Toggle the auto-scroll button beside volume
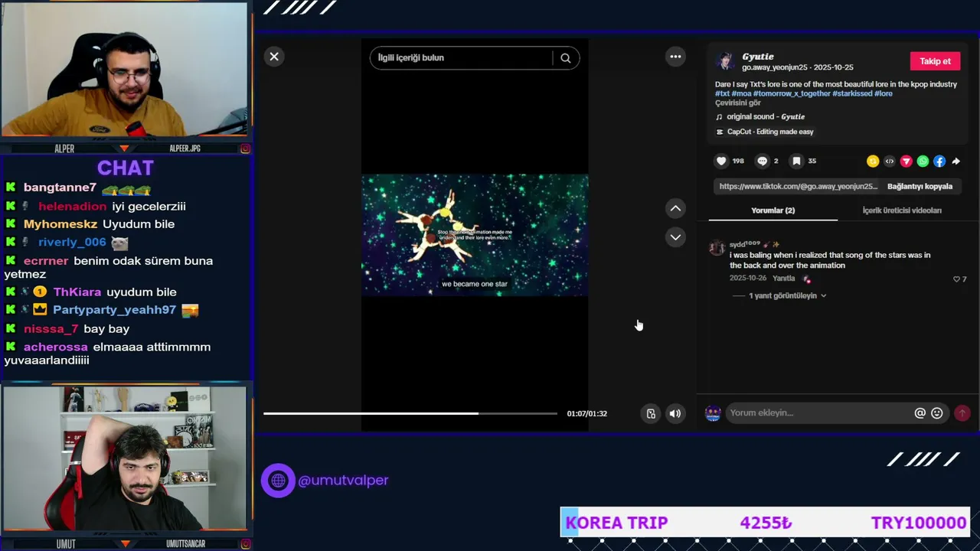Screen dimensions: 980x551 [x=651, y=414]
